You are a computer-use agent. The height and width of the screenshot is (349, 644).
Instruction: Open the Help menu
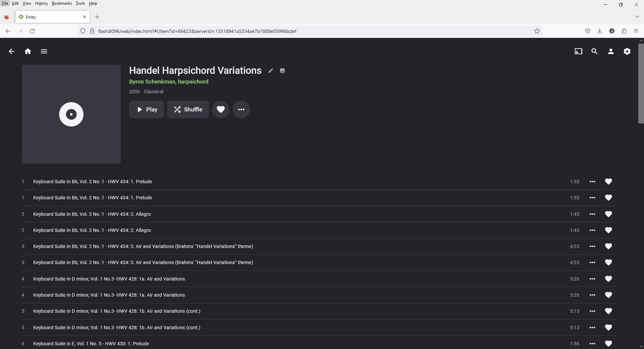pos(93,3)
